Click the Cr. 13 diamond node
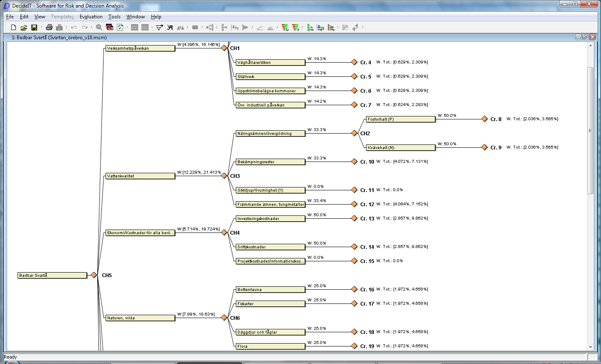601x364 pixels. 354,218
